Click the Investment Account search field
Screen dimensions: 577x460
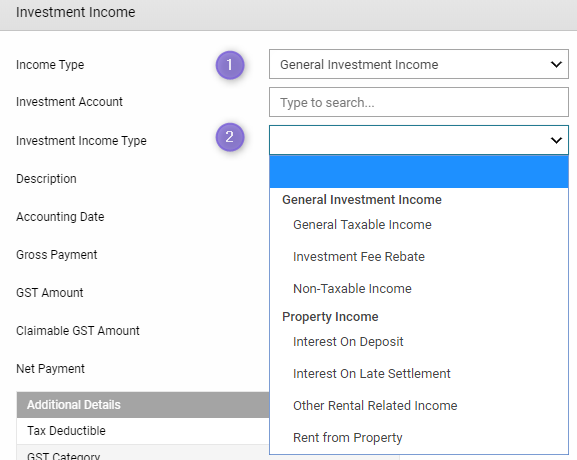pyautogui.click(x=419, y=102)
